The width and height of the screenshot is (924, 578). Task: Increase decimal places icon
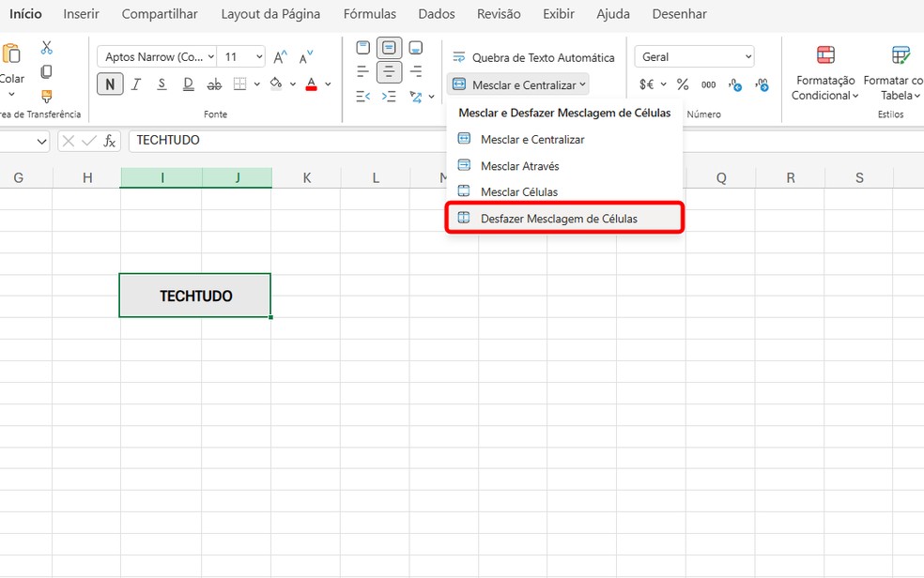(x=736, y=84)
